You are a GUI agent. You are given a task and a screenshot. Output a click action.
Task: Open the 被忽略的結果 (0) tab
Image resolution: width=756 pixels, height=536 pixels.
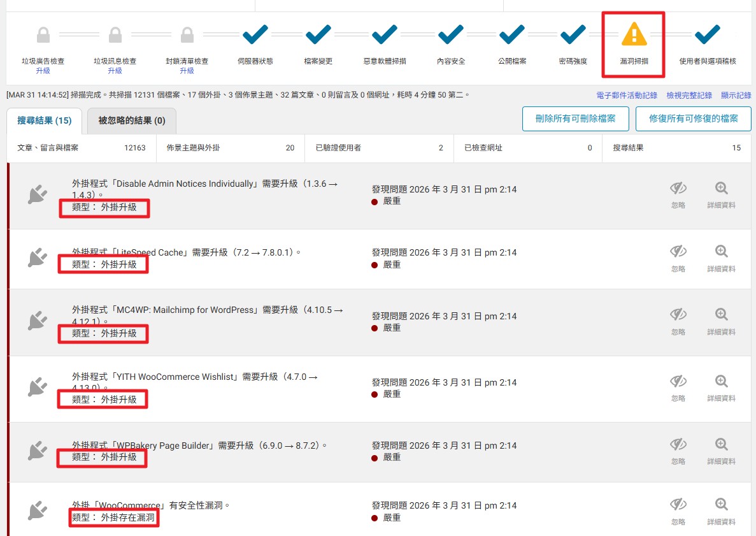pyautogui.click(x=132, y=120)
